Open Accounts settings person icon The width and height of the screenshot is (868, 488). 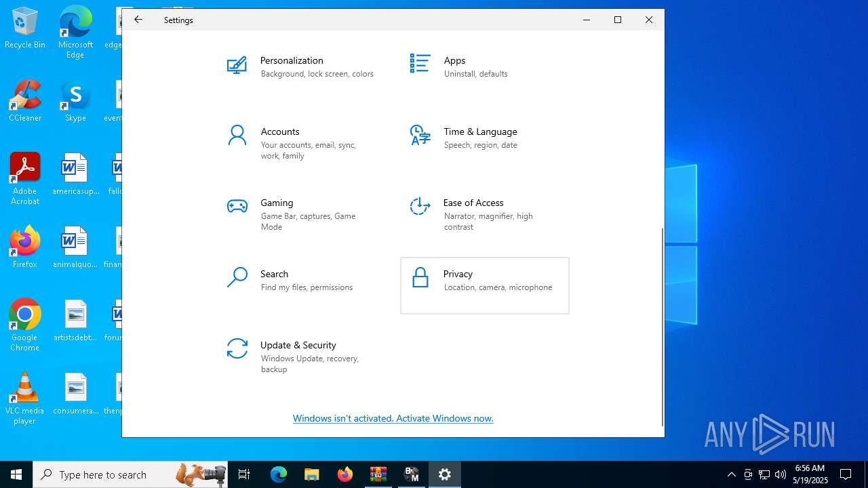tap(237, 135)
